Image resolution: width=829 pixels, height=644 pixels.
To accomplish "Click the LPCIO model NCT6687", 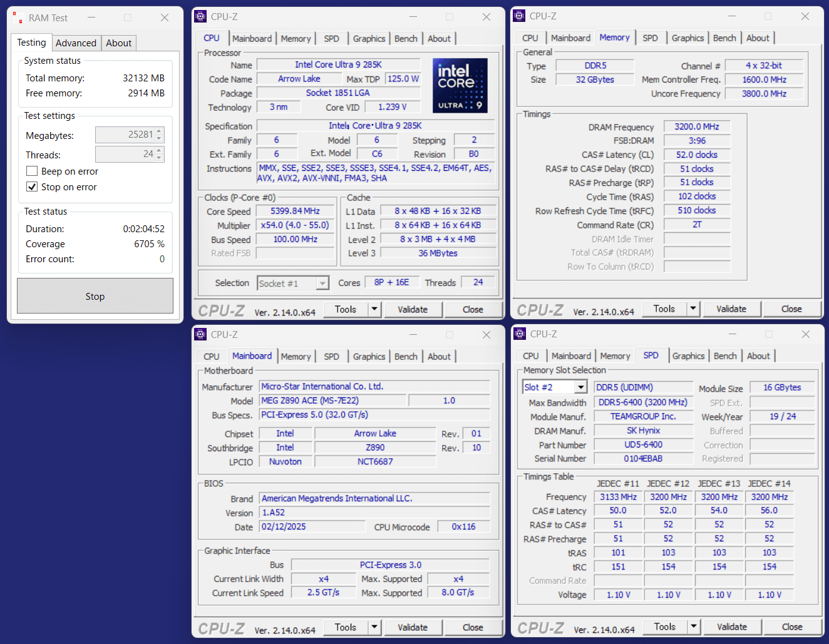I will pyautogui.click(x=375, y=461).
